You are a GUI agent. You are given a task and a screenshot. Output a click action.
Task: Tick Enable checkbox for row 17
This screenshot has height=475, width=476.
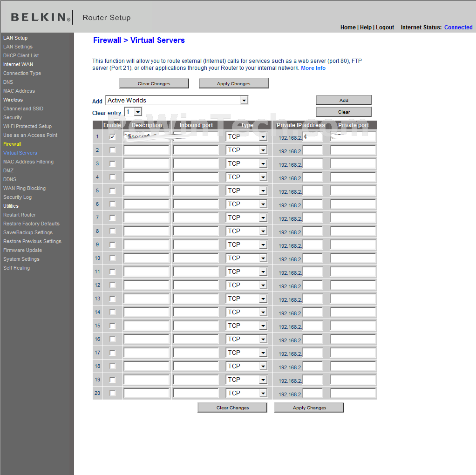[x=112, y=353]
